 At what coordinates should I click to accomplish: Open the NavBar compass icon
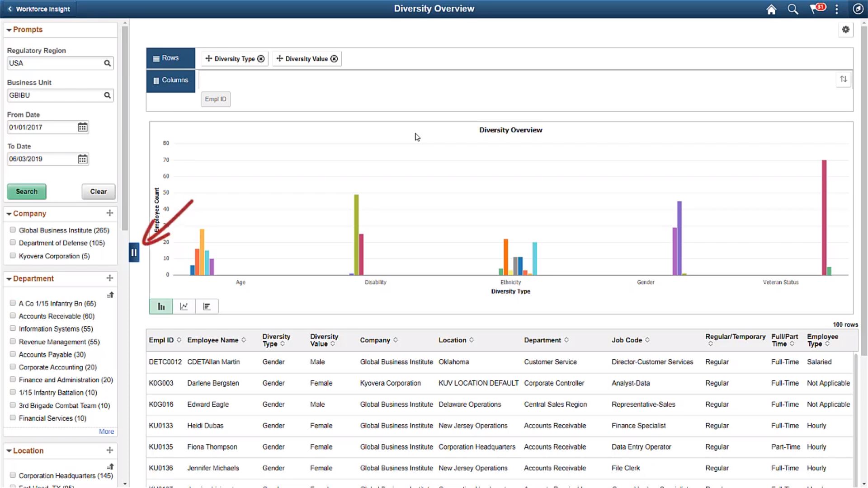coord(858,9)
